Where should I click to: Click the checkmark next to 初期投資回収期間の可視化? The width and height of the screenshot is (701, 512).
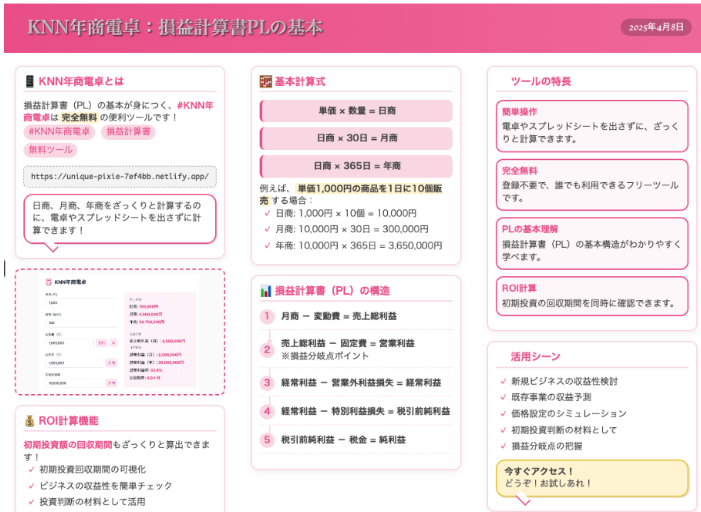pyautogui.click(x=29, y=469)
